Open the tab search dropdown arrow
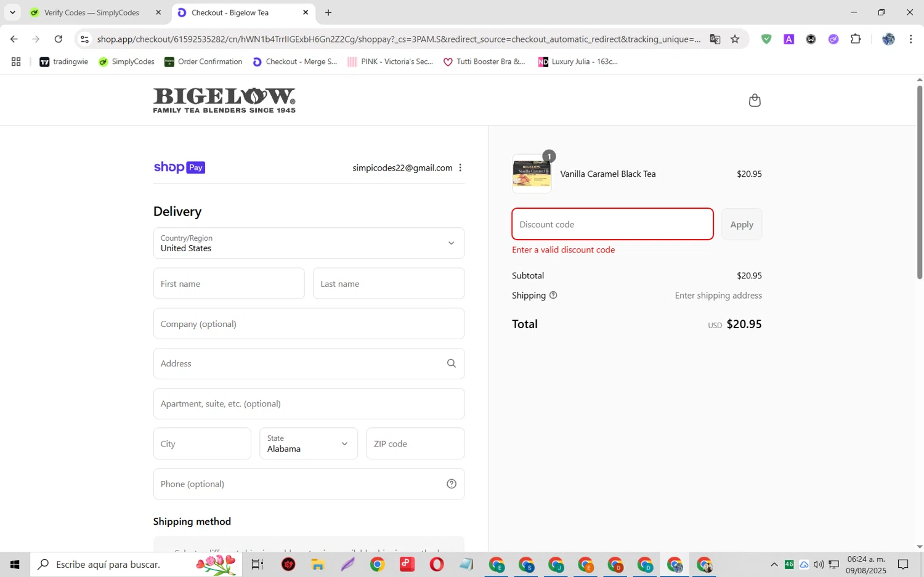The width and height of the screenshot is (924, 577). tap(12, 12)
